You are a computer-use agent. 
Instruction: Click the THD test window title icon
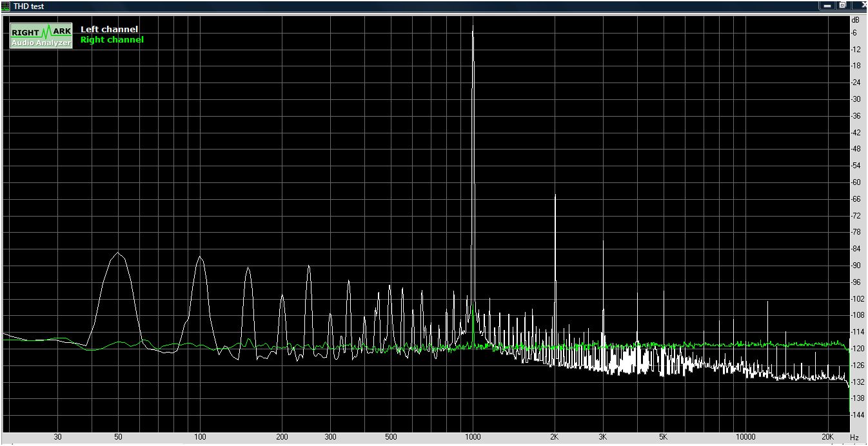(x=6, y=6)
